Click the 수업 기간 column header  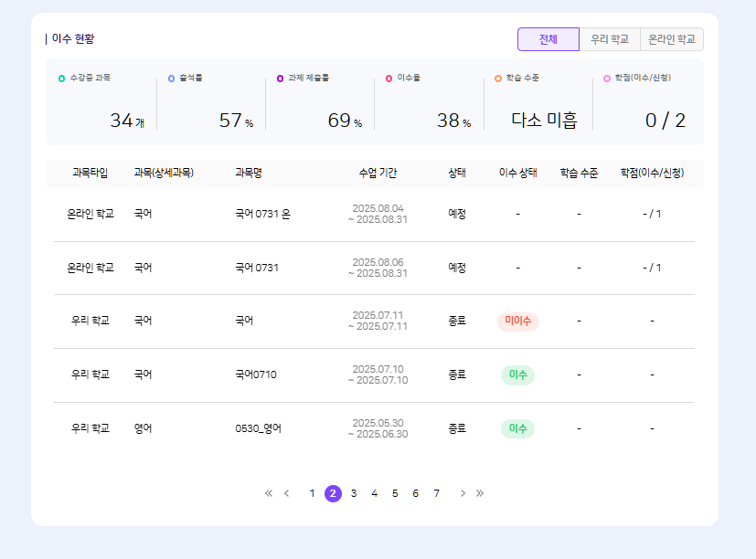click(x=378, y=173)
